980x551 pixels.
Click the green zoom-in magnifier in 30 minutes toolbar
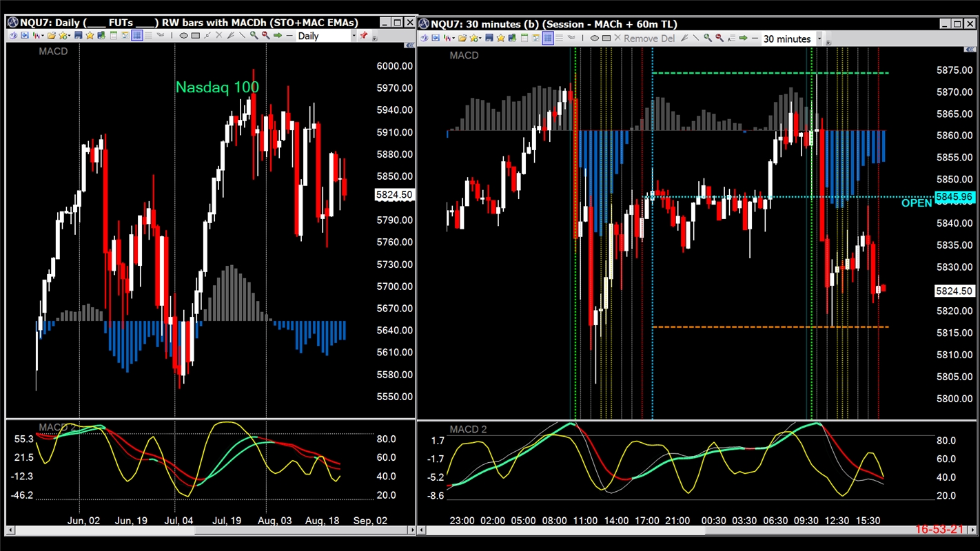point(707,39)
